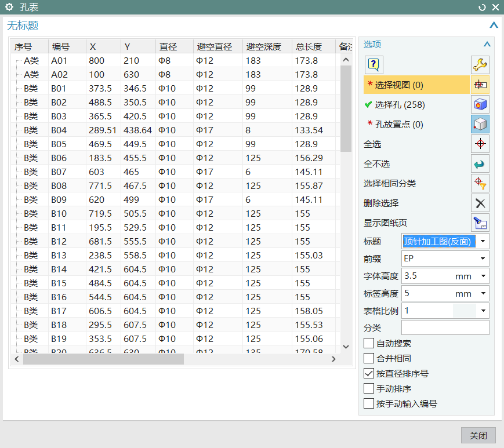Enable the 合并相同 checkbox

click(x=369, y=358)
